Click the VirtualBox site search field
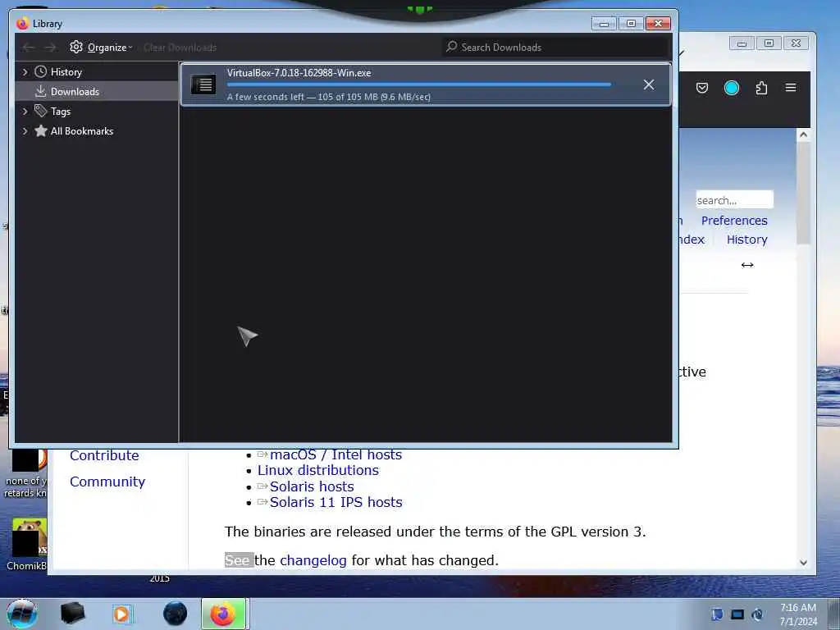840x630 pixels. tap(734, 200)
